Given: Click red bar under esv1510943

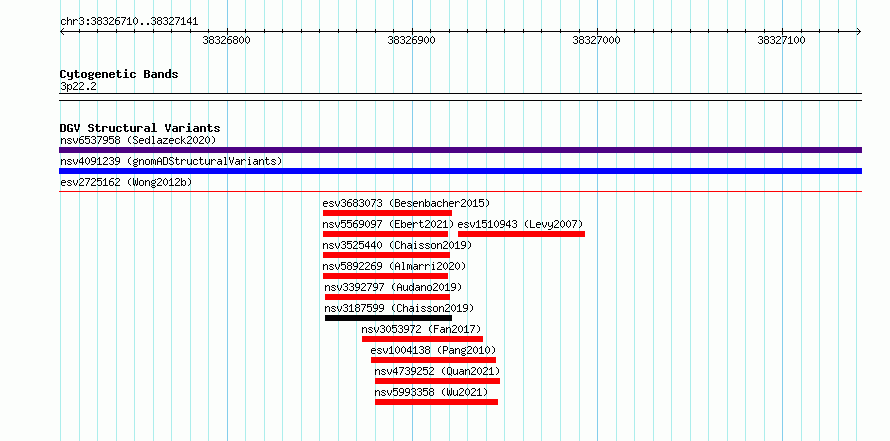Looking at the screenshot, I should click(x=521, y=234).
